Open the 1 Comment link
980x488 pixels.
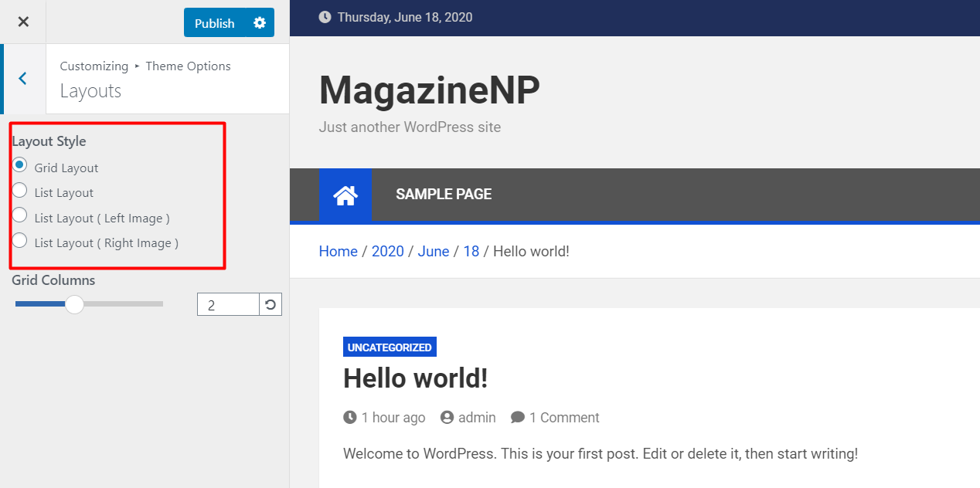[x=564, y=418]
